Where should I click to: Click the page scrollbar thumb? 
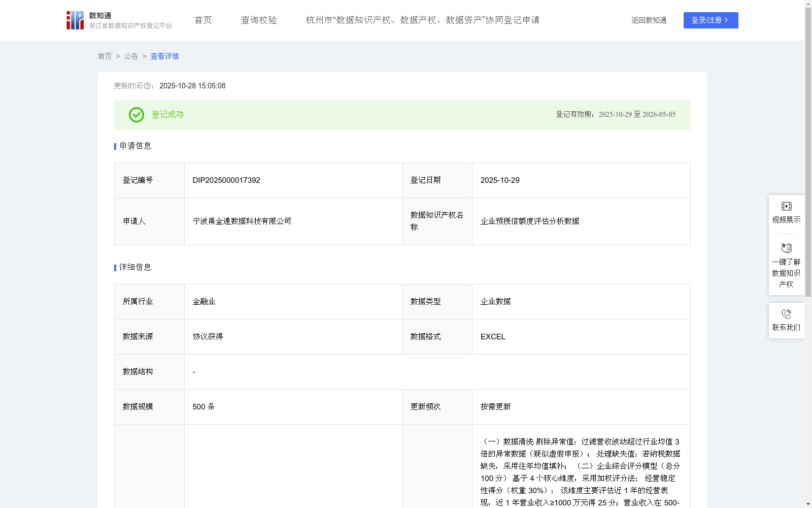[808, 152]
